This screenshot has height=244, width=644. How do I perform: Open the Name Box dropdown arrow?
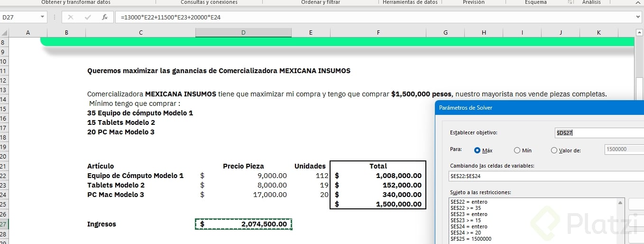coord(43,17)
